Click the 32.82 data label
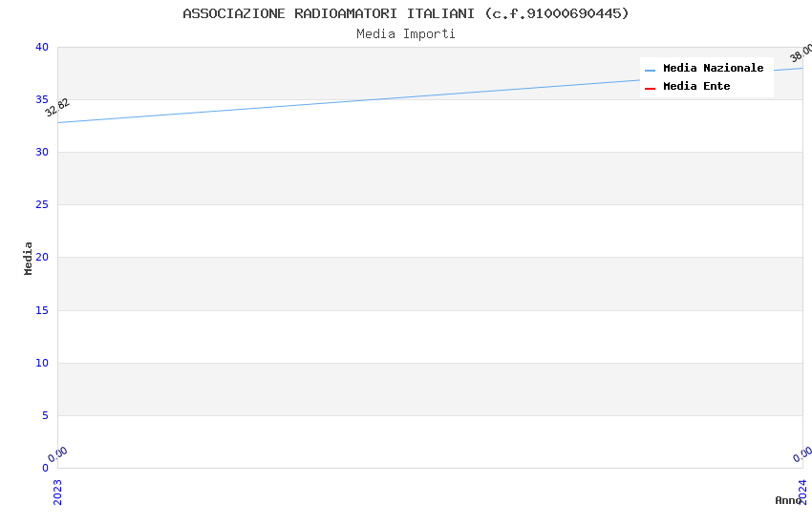 click(57, 108)
